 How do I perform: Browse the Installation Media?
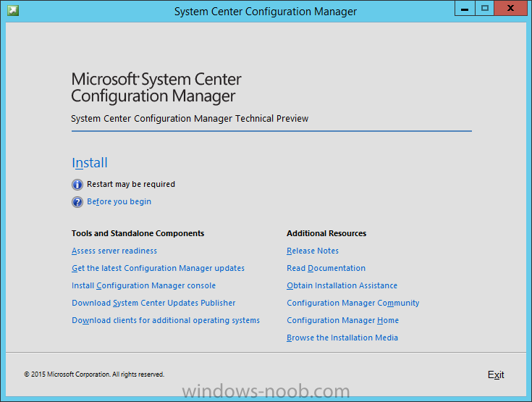pos(342,338)
